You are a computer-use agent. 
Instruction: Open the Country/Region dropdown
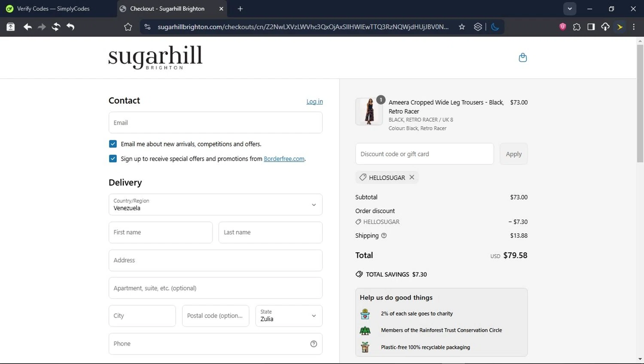pyautogui.click(x=216, y=205)
